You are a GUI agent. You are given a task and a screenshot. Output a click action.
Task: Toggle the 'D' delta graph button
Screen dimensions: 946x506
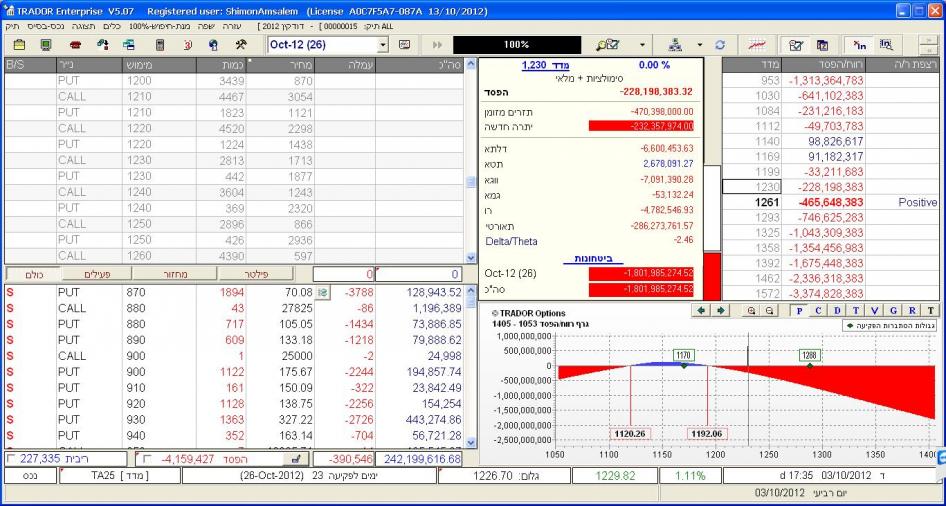click(x=837, y=311)
